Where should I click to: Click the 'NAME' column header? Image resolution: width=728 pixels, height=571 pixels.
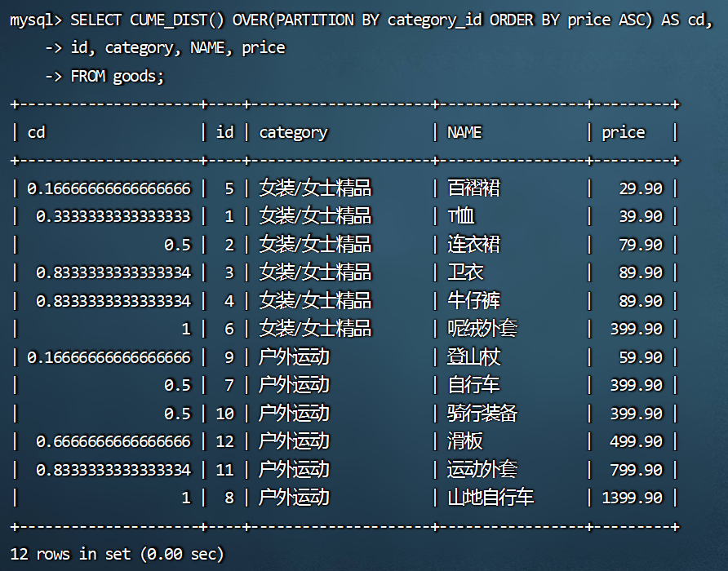[464, 132]
